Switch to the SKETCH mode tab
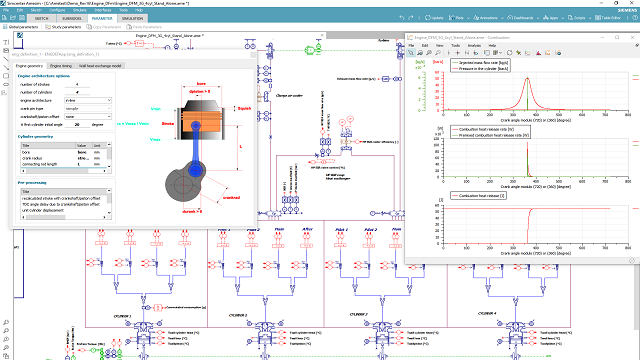Image resolution: width=640 pixels, height=360 pixels. (41, 18)
